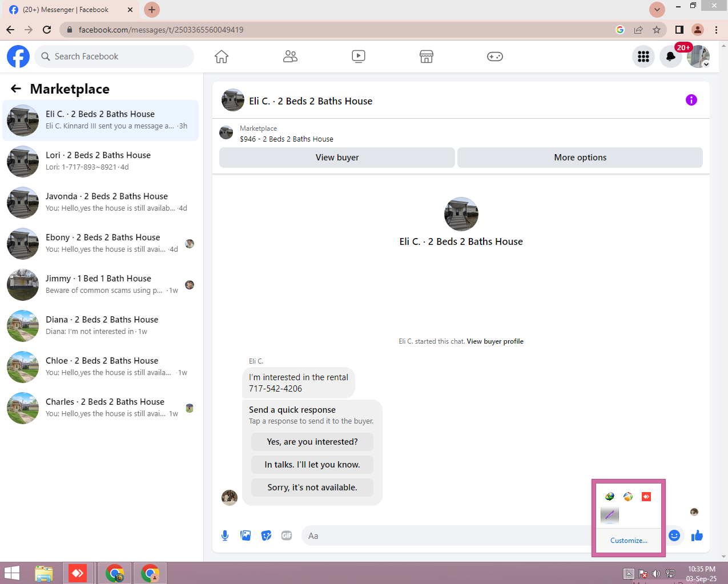Screen dimensions: 728x584
Task: Click More options button
Action: point(580,158)
